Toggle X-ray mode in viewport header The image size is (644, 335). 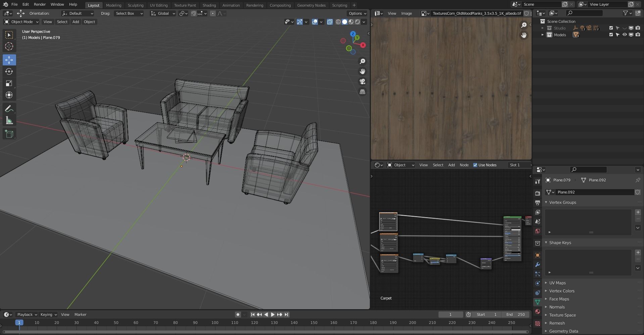pyautogui.click(x=330, y=22)
